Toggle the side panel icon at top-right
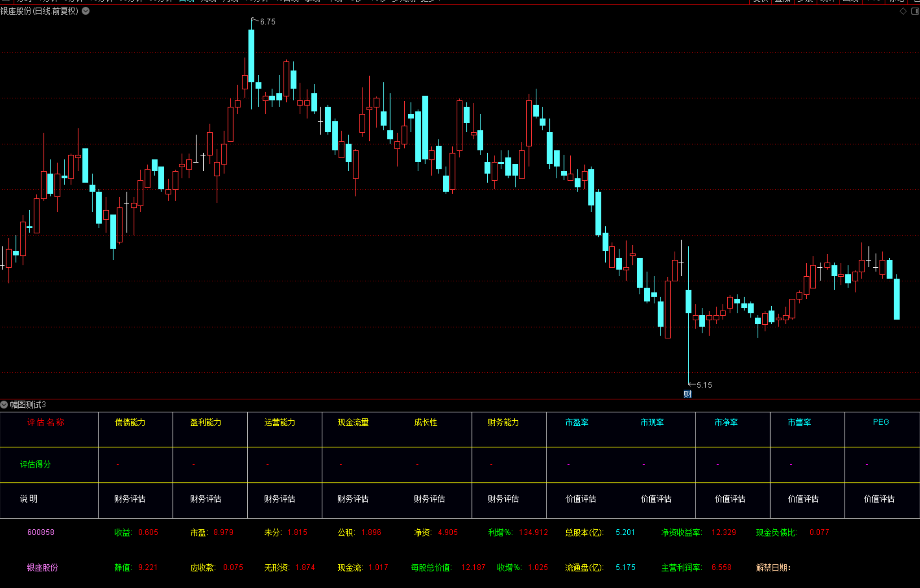This screenshot has width=920, height=588. click(x=915, y=11)
